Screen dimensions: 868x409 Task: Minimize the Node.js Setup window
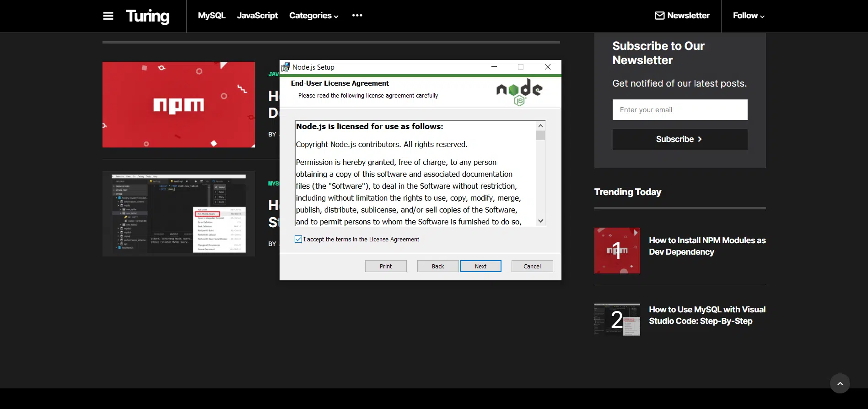tap(494, 67)
